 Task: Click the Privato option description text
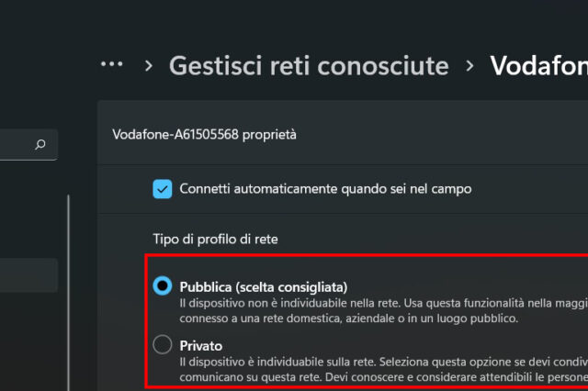[x=384, y=369]
